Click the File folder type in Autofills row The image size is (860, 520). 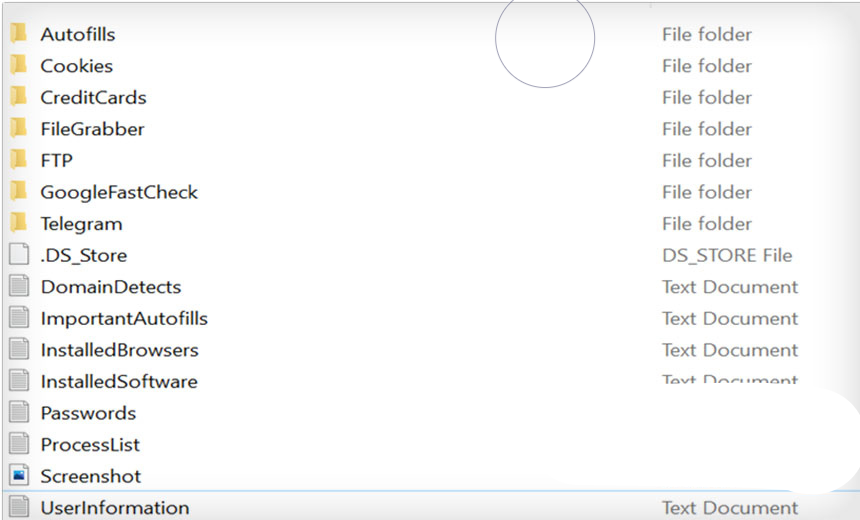tap(706, 34)
